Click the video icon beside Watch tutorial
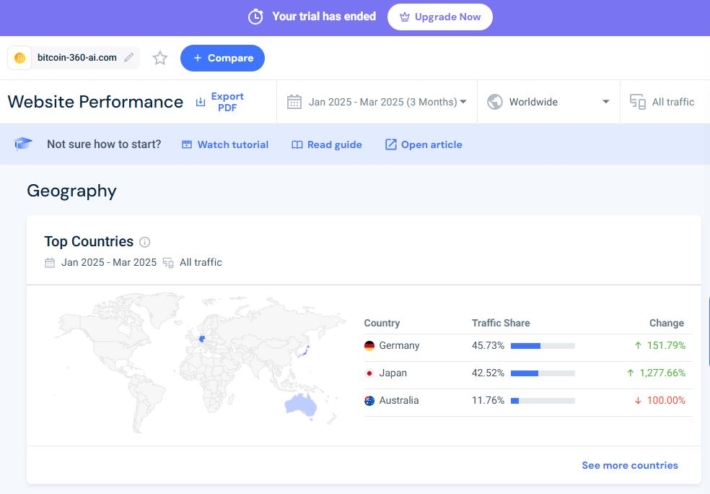 click(x=187, y=144)
